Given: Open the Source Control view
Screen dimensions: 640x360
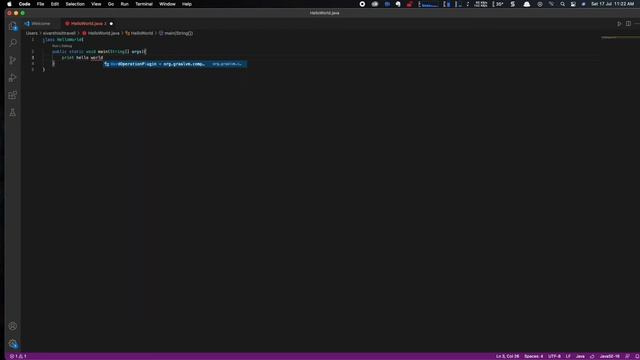Looking at the screenshot, I should point(13,60).
